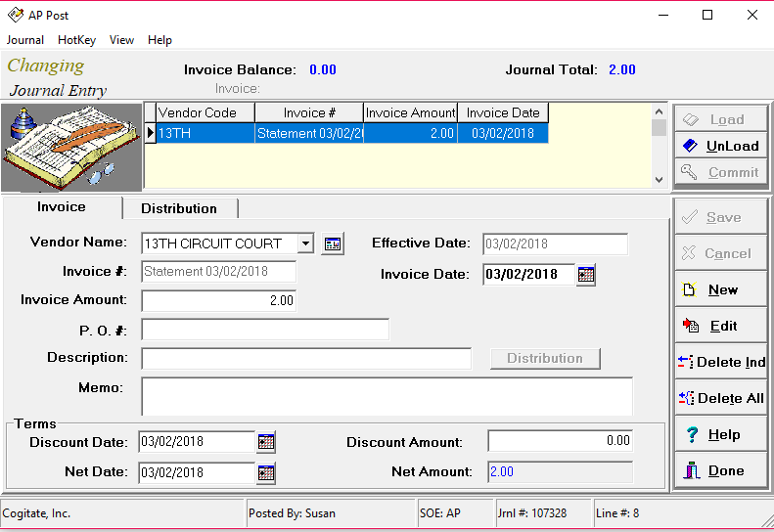Click the Vendor Name combo box text
This screenshot has width=774, height=532.
click(219, 244)
